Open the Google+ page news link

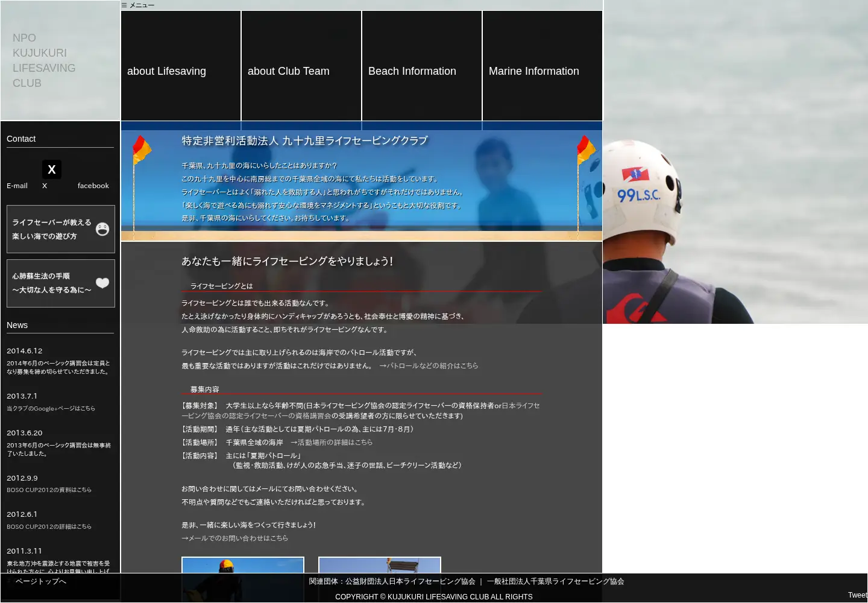(x=51, y=408)
